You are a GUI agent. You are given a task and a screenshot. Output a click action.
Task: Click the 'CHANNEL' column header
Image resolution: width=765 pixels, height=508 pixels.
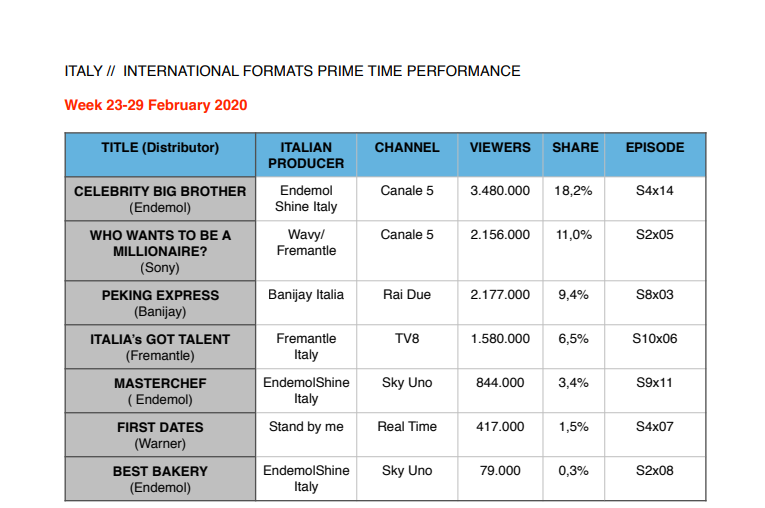point(407,155)
